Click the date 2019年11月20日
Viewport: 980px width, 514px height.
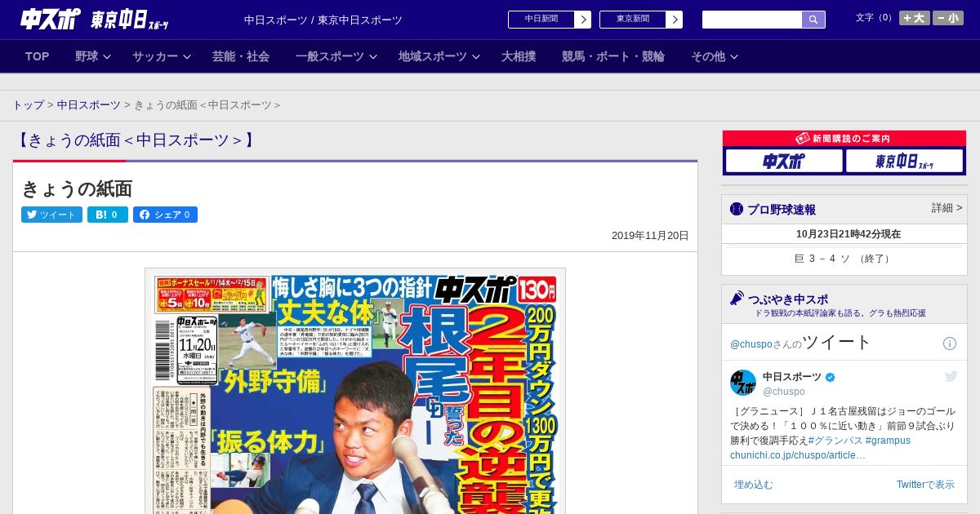click(x=650, y=236)
